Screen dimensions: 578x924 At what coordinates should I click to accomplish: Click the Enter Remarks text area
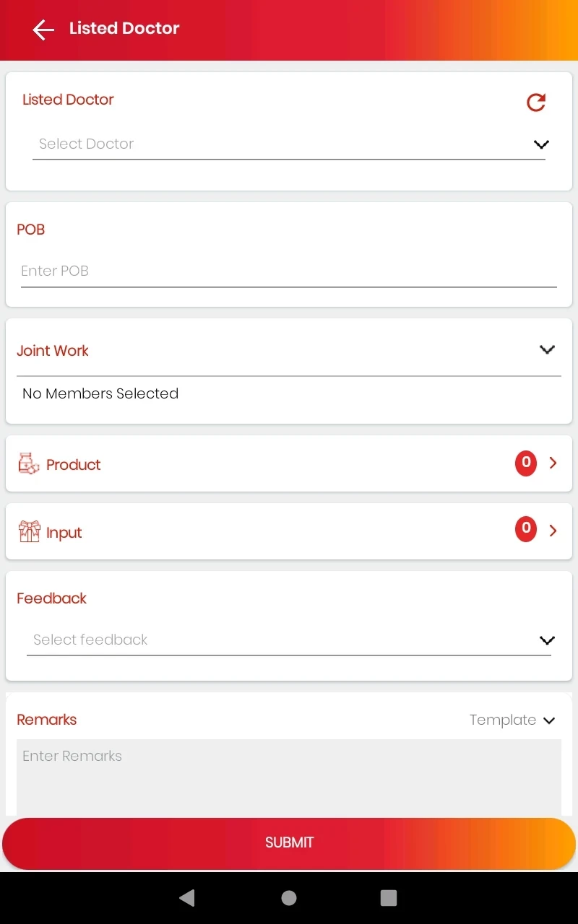[289, 776]
